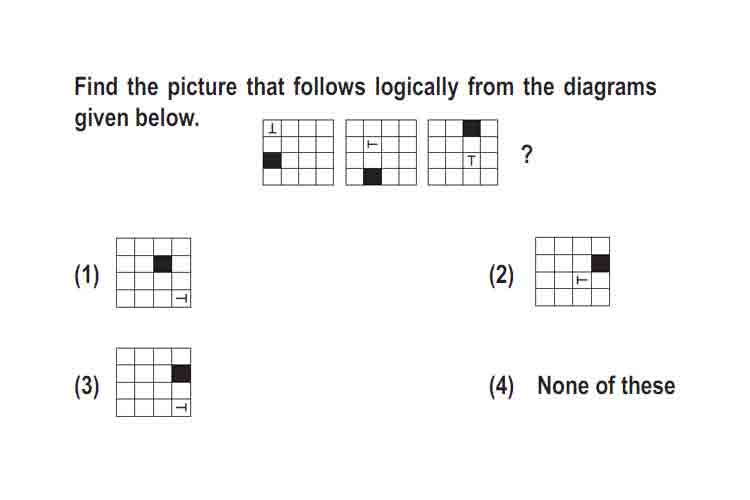
Task: Select answer option (2) grid
Action: (x=573, y=272)
